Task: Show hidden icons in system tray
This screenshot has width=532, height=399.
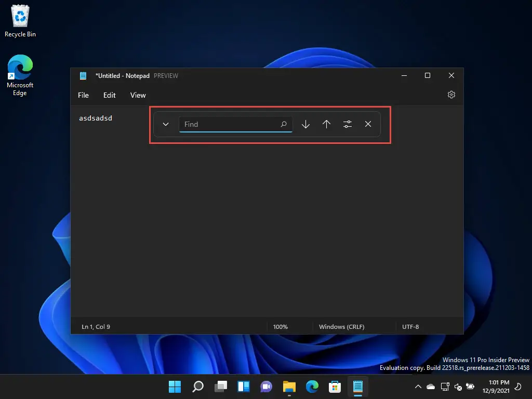Action: 418,387
